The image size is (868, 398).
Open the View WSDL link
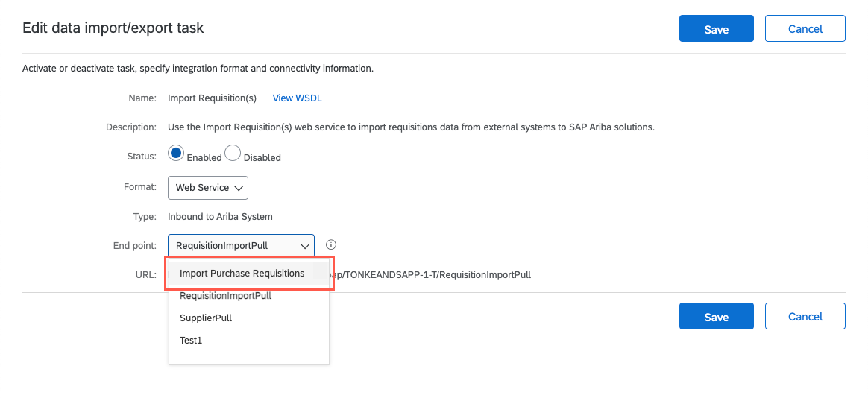[297, 98]
